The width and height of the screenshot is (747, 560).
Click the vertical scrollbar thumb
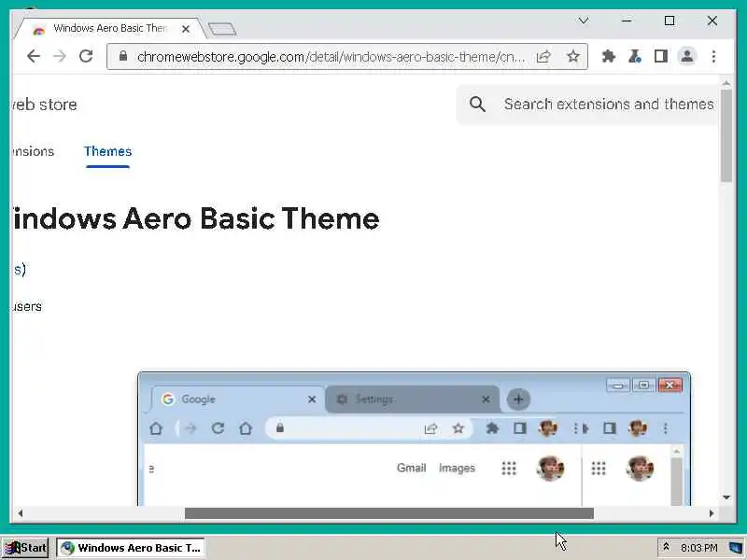click(726, 135)
